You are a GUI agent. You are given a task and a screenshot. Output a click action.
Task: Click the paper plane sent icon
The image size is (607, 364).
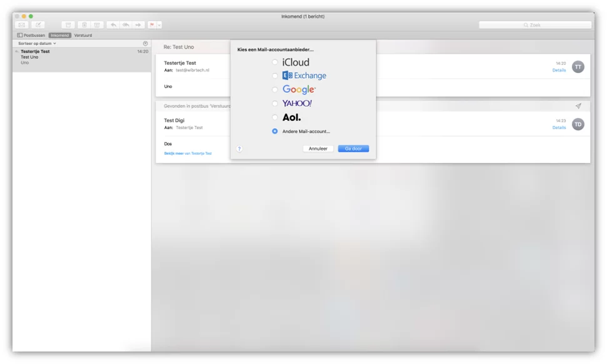tap(578, 106)
